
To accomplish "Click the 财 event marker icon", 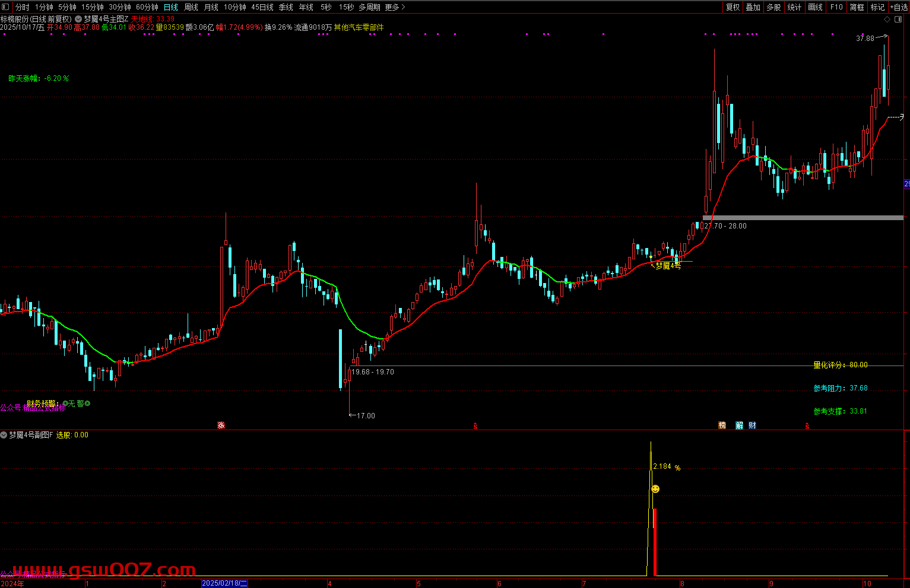I will 752,425.
